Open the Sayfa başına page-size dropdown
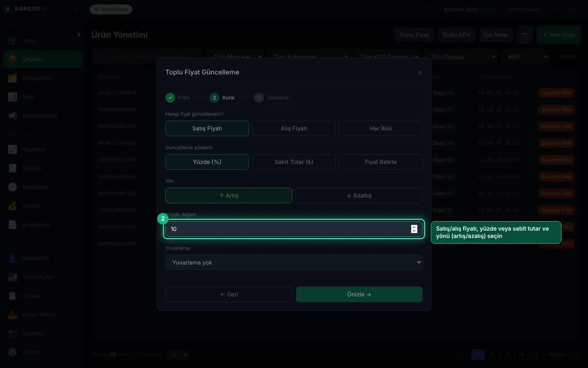Image resolution: width=588 pixels, height=368 pixels. (x=179, y=355)
